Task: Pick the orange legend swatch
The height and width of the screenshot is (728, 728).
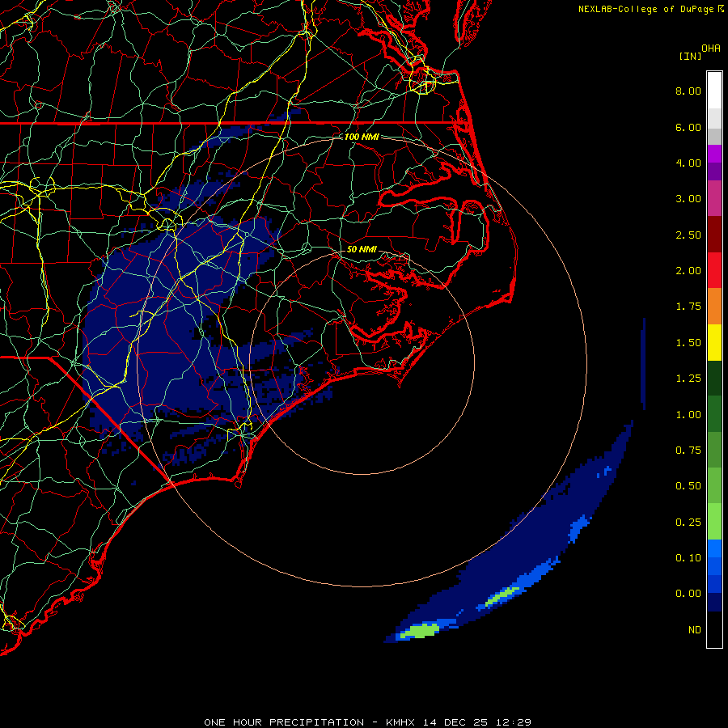Action: point(714,307)
